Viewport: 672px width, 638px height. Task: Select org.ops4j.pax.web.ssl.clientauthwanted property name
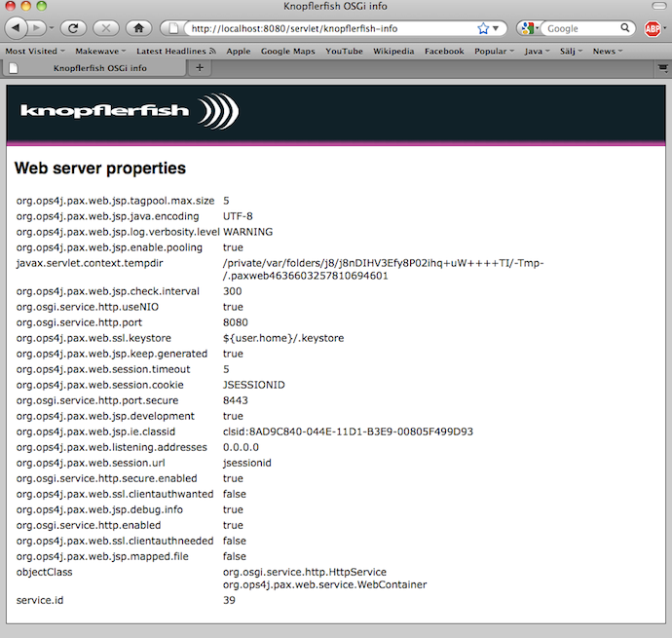click(115, 494)
